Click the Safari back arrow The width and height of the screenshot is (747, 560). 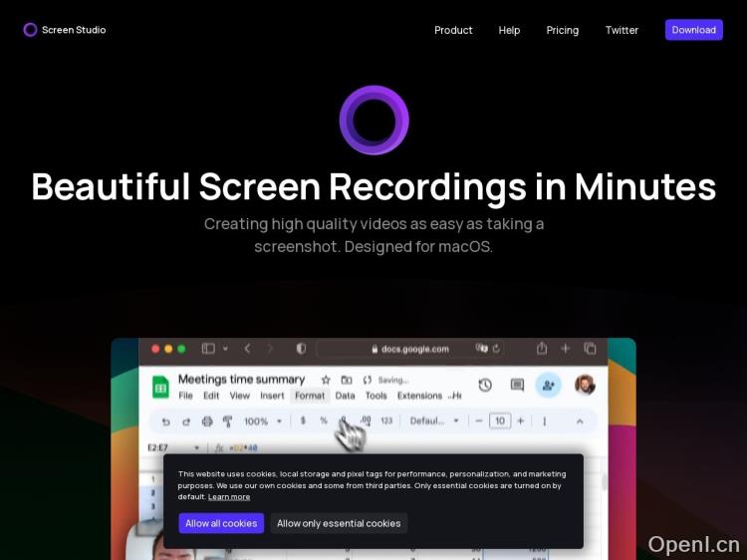click(247, 349)
